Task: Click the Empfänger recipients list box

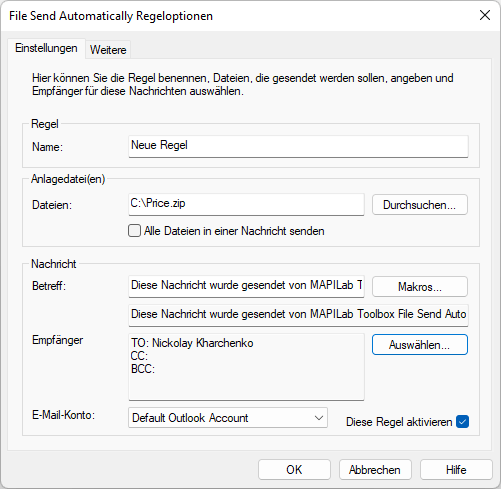Action: pos(246,367)
